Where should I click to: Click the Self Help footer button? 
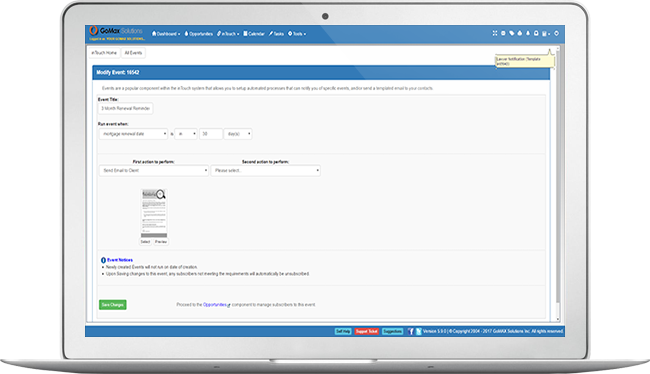click(343, 331)
